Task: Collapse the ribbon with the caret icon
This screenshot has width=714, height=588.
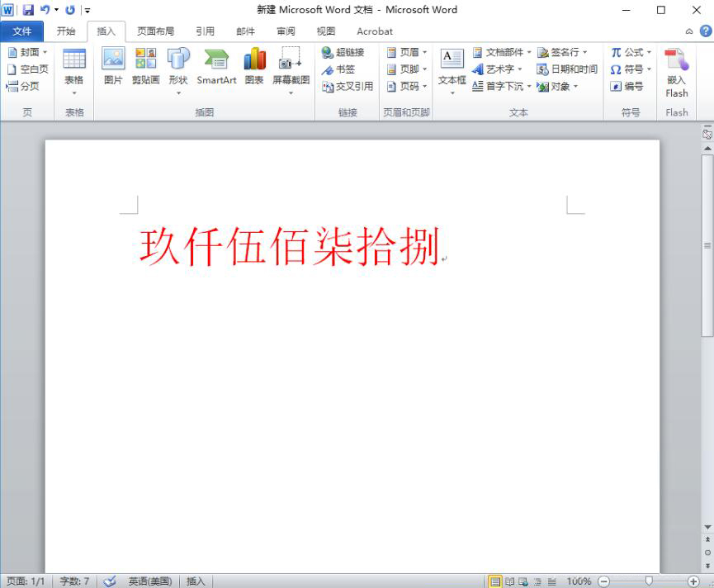Action: (689, 31)
